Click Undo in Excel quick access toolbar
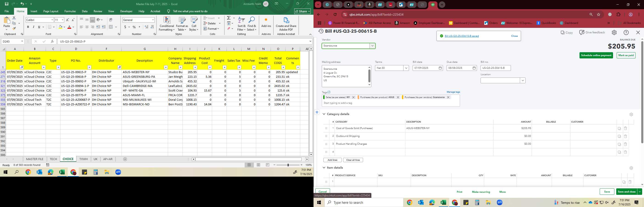 coord(22,4)
